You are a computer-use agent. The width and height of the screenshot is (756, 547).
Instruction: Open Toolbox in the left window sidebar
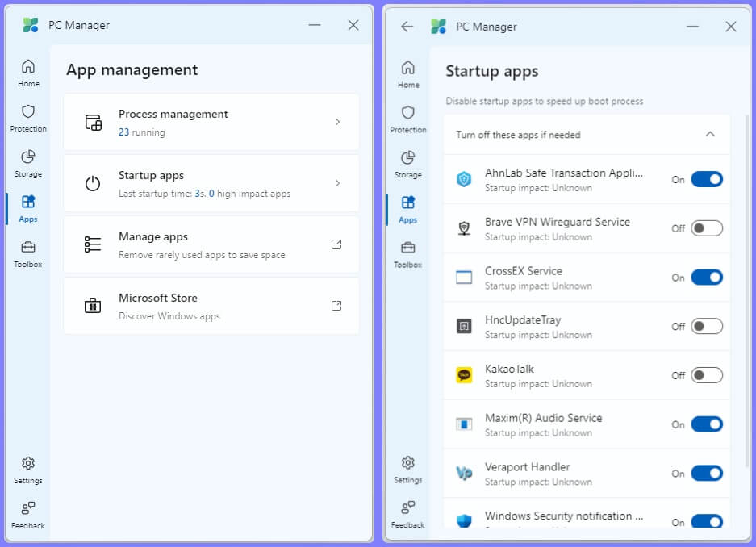tap(28, 254)
